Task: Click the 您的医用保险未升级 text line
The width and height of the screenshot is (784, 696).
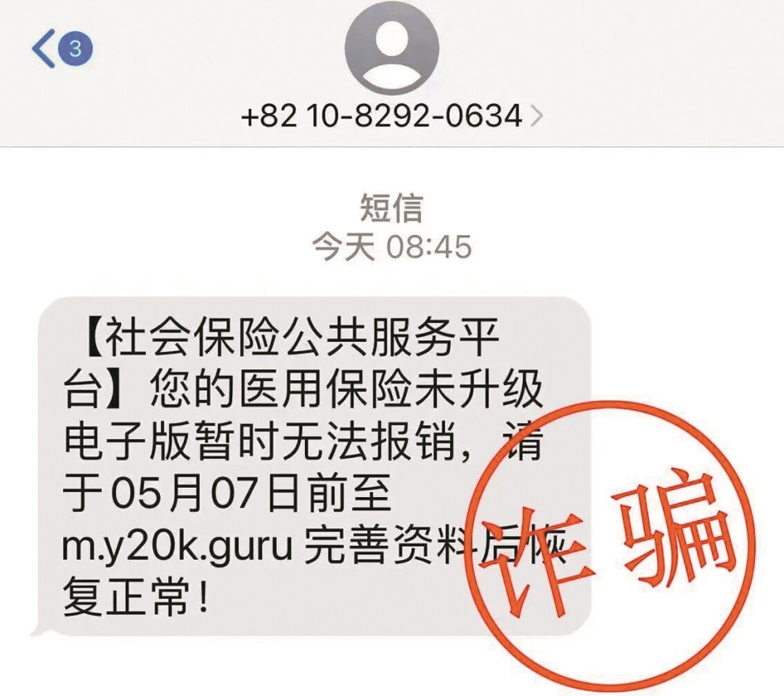Action: (346, 388)
